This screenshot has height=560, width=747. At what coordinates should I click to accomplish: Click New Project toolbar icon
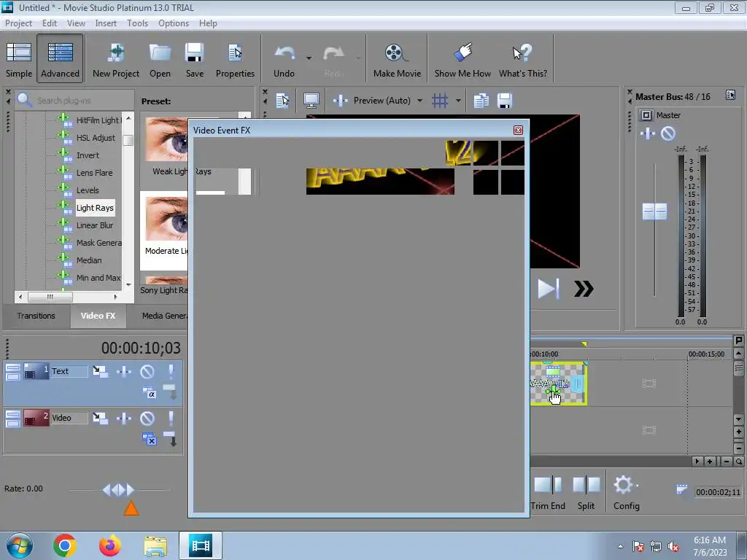click(116, 59)
